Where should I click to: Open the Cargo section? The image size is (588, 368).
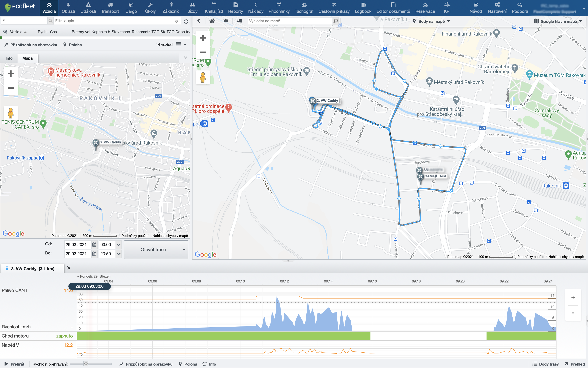coord(131,8)
